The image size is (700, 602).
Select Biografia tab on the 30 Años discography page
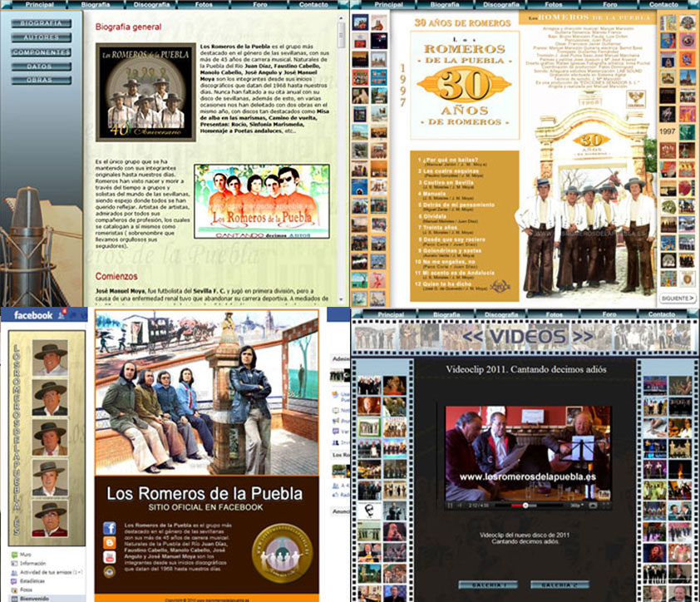[x=445, y=4]
